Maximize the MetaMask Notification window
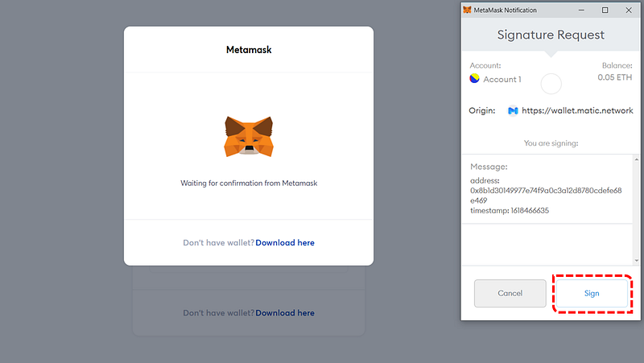Viewport: 644px width, 363px height. click(x=605, y=10)
